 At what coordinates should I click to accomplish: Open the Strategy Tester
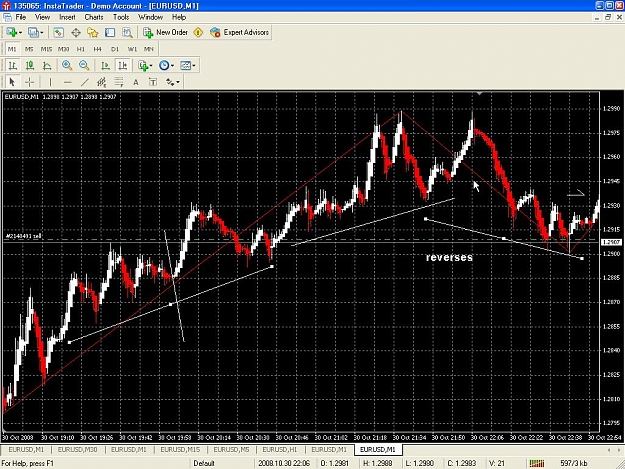click(x=127, y=32)
